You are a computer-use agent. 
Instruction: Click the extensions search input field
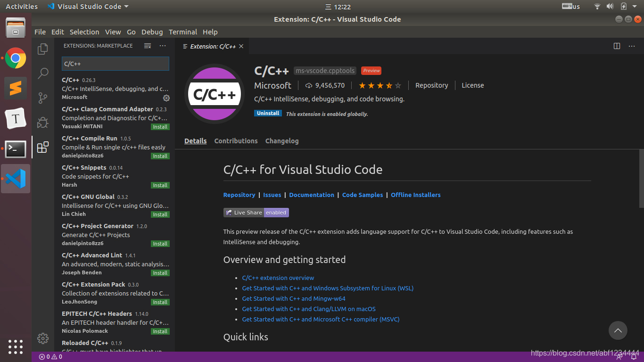(x=116, y=64)
